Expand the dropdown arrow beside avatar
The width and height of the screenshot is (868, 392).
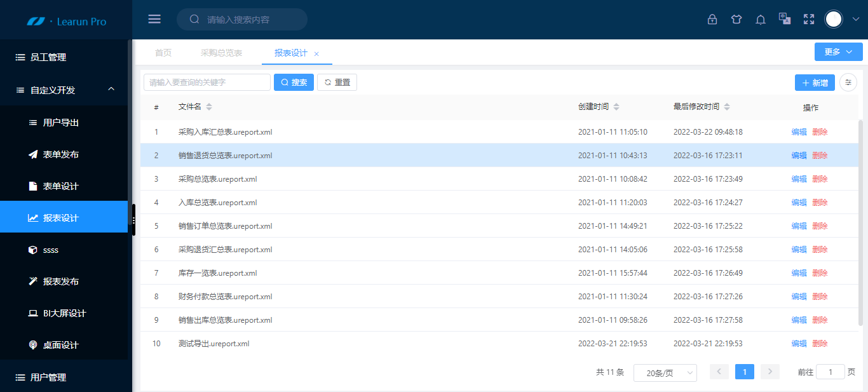point(855,19)
